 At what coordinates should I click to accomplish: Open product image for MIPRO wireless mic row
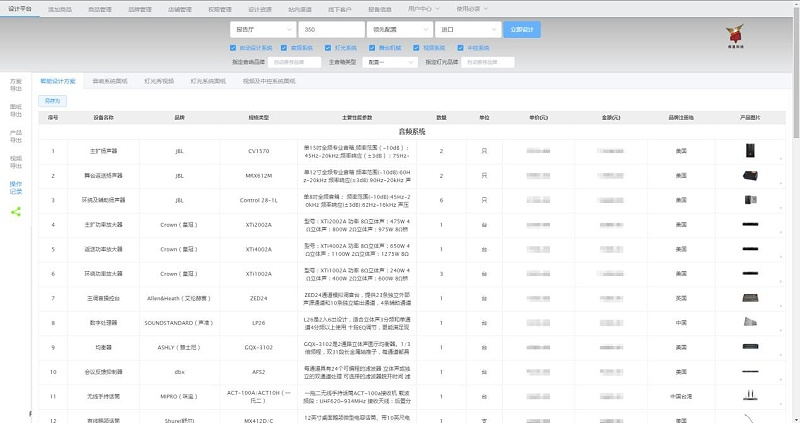tap(750, 395)
